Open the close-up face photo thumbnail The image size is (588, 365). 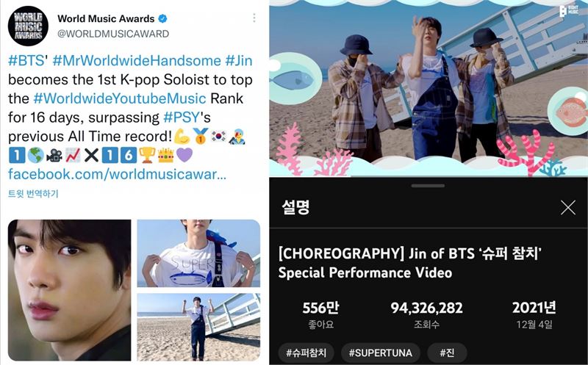pos(69,290)
